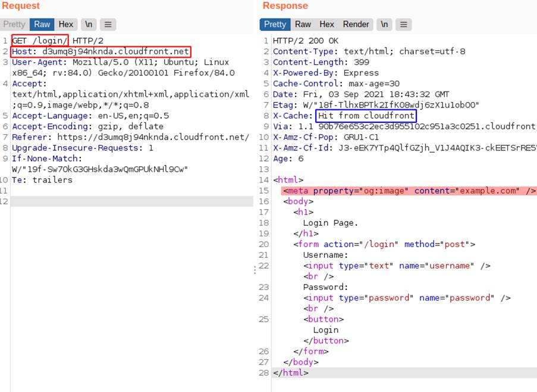Viewport: 537px width, 392px height.
Task: Select the Raw tab in Request panel
Action: point(42,24)
